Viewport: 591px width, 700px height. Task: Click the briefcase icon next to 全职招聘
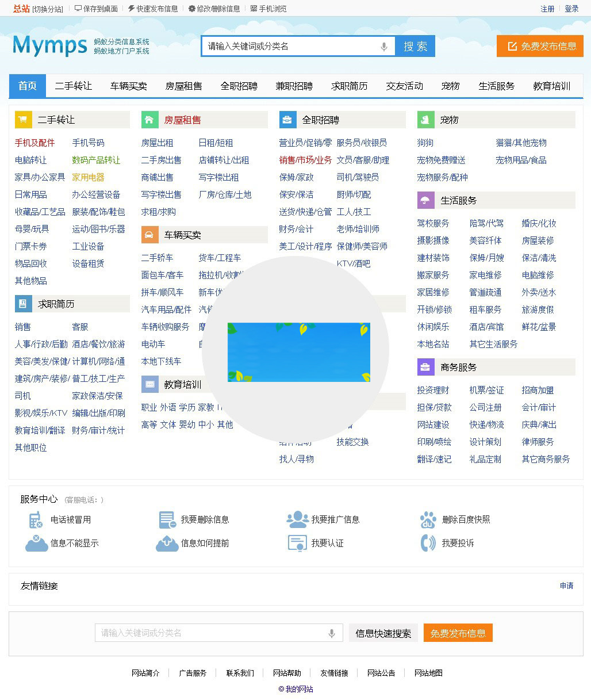coord(287,119)
